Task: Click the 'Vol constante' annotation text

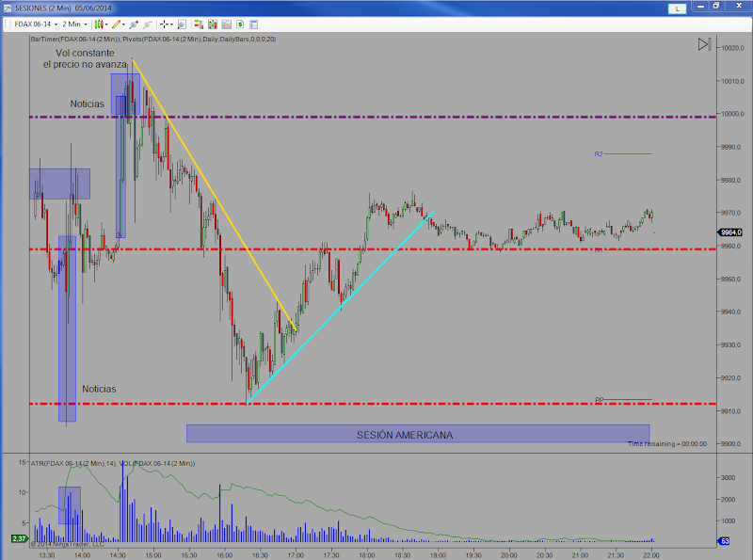Action: [85, 53]
